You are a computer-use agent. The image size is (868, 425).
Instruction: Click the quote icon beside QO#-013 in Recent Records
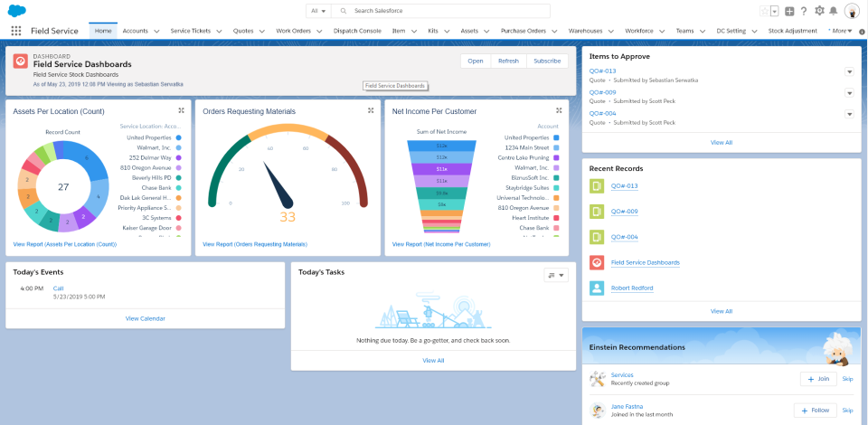[597, 186]
